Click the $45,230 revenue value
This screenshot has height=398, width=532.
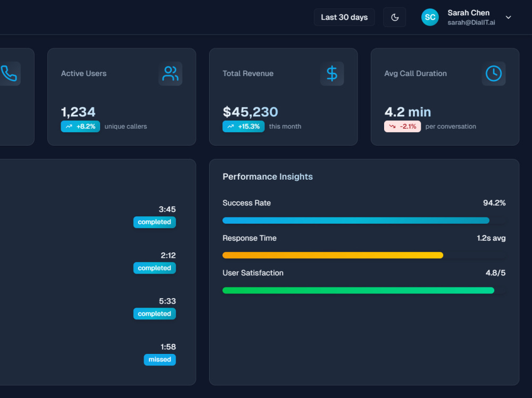click(250, 112)
